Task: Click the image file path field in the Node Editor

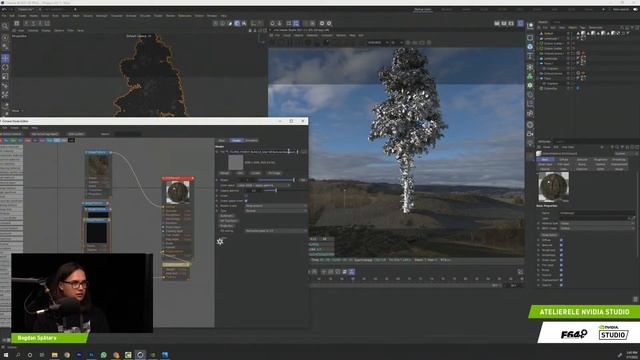Action: coord(263,151)
